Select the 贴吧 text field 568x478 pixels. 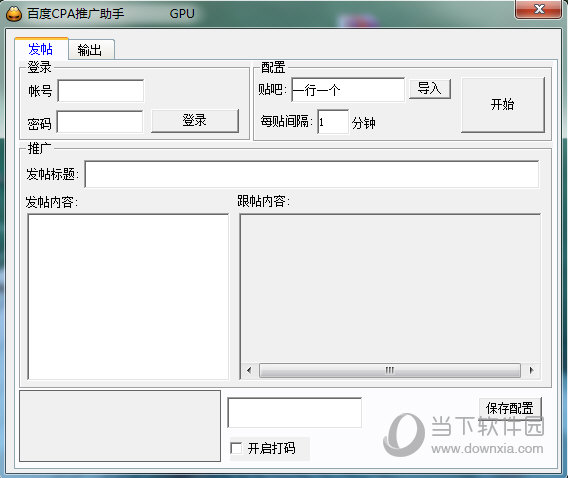tap(348, 89)
